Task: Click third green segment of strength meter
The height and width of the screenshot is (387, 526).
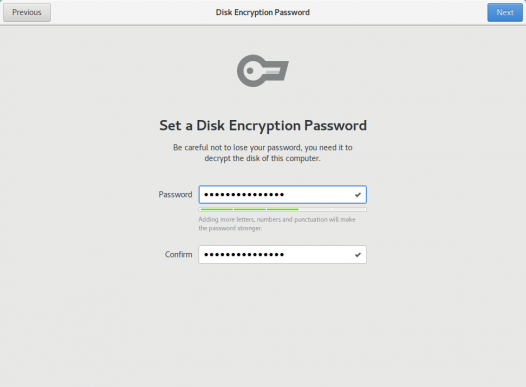Action: [283, 210]
